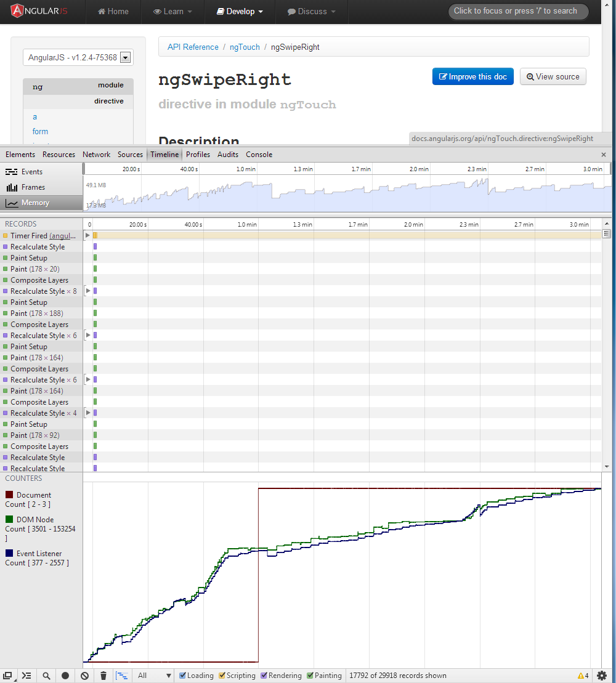This screenshot has width=616, height=683.
Task: Select the Memory view
Action: (41, 203)
